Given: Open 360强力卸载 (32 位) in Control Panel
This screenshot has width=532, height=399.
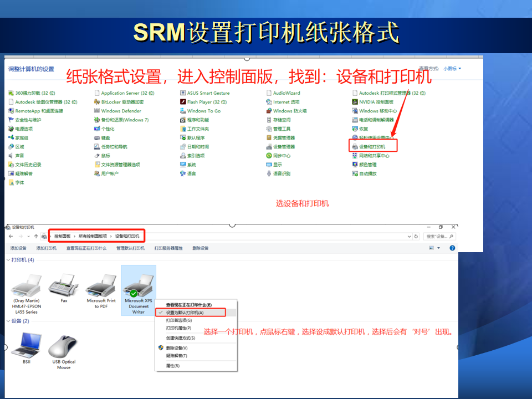Looking at the screenshot, I should [x=32, y=93].
